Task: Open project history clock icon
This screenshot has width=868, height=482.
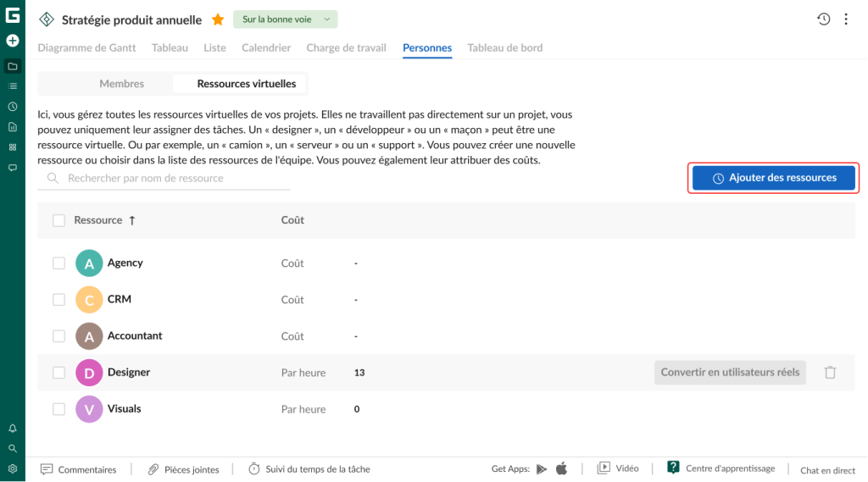Action: point(824,19)
